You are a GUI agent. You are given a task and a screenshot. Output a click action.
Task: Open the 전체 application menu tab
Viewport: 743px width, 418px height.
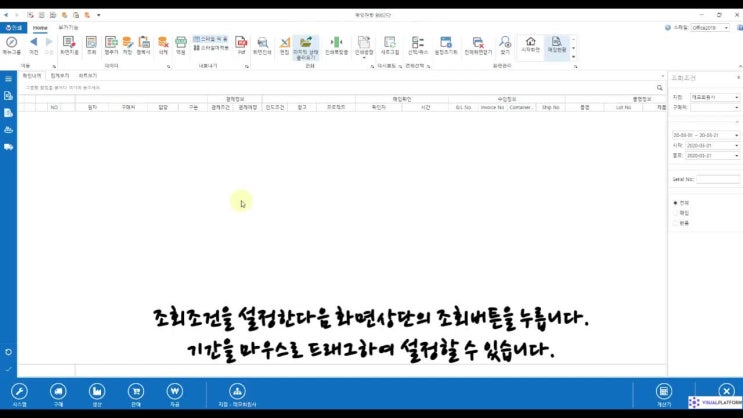pyautogui.click(x=14, y=28)
